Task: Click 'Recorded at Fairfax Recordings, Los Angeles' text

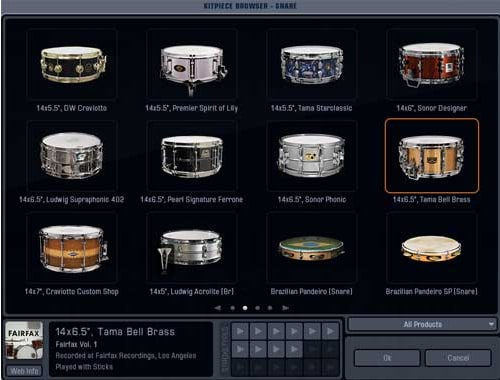Action: (126, 356)
